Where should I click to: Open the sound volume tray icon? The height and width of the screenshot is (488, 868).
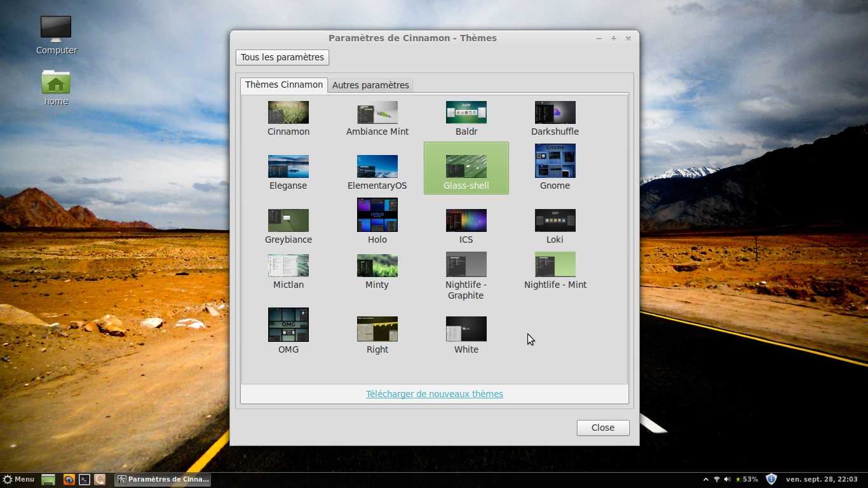pyautogui.click(x=727, y=479)
